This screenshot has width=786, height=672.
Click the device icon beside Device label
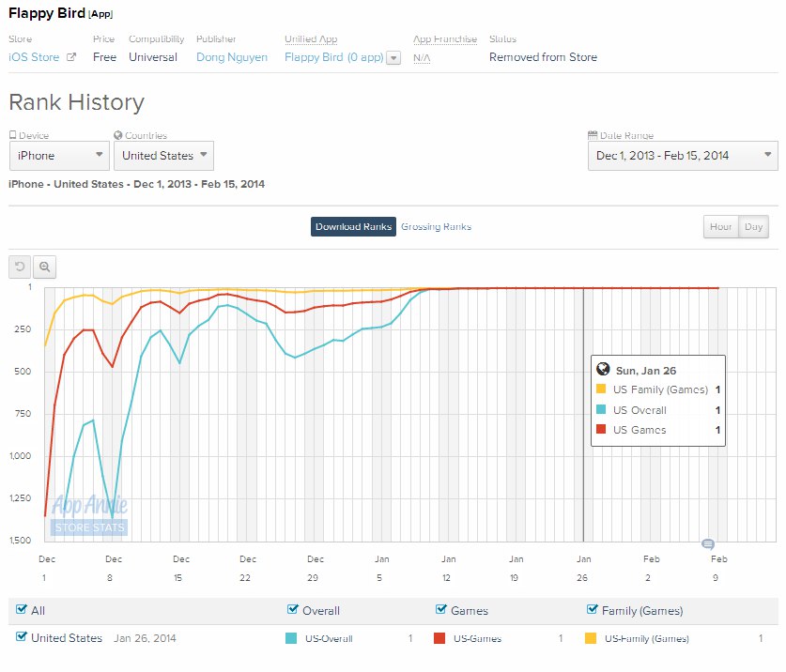(x=13, y=135)
